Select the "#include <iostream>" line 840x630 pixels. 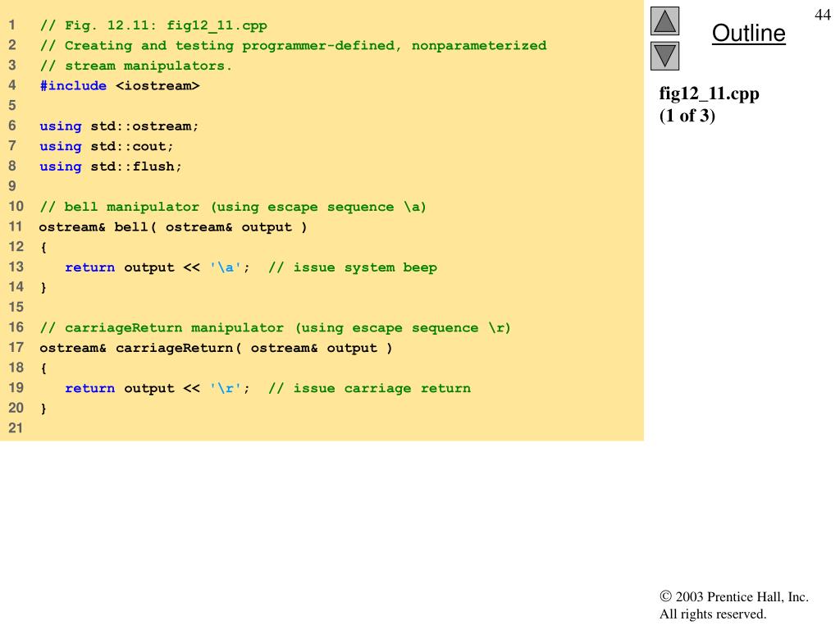pos(120,85)
